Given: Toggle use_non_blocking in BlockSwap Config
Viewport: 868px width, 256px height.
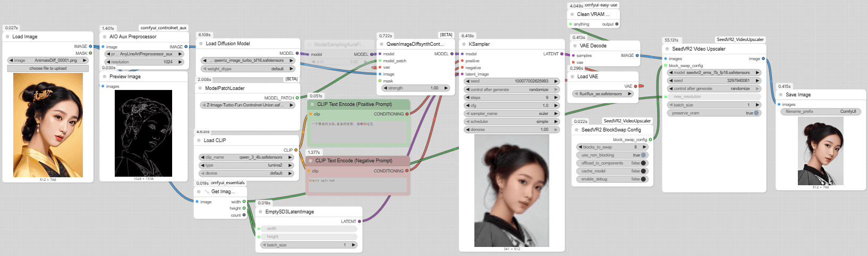Looking at the screenshot, I should pos(643,155).
